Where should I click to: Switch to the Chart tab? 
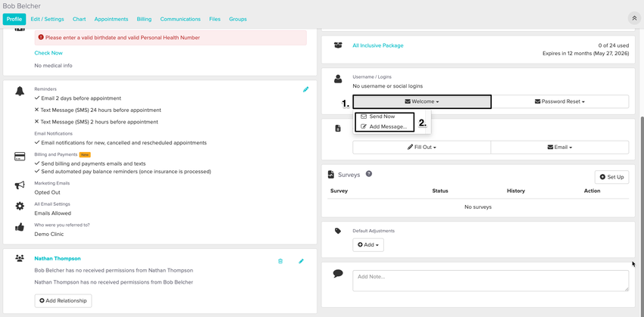pyautogui.click(x=80, y=19)
